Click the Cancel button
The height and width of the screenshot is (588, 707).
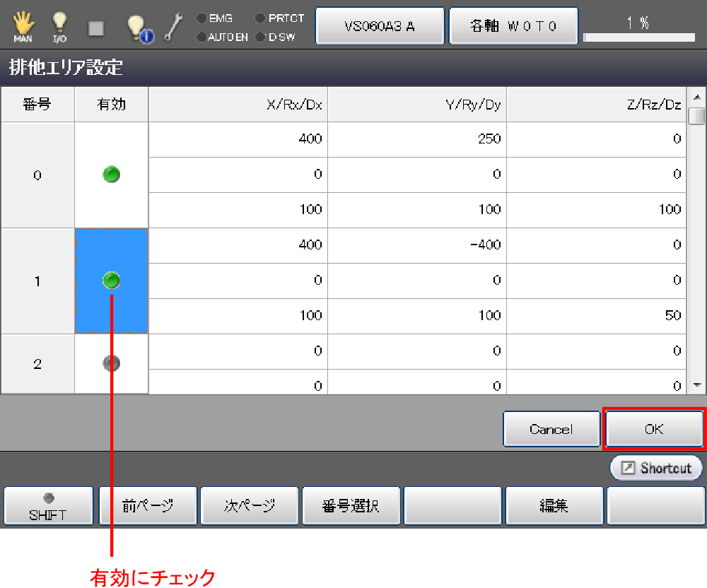click(551, 429)
